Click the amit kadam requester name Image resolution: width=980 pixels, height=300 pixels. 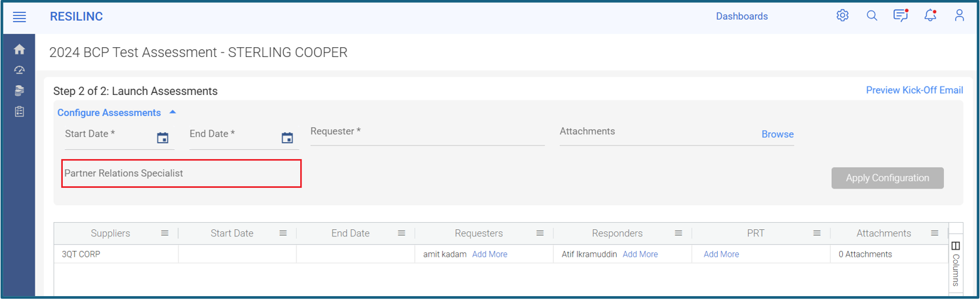[x=445, y=254]
